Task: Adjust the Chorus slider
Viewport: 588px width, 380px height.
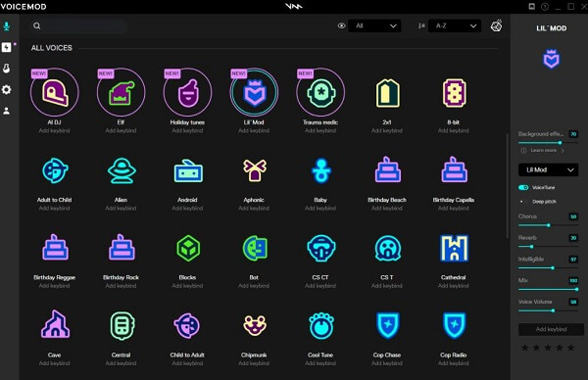Action: [x=548, y=225]
